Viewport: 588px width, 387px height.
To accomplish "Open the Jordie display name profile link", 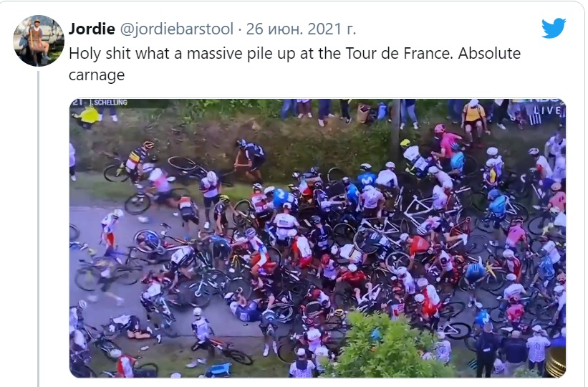I will click(x=92, y=29).
